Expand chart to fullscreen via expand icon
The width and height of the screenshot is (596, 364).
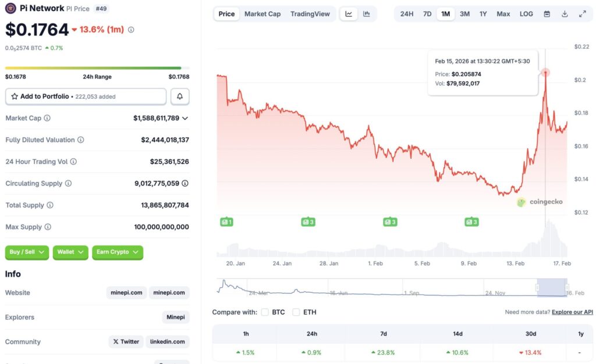(x=583, y=13)
